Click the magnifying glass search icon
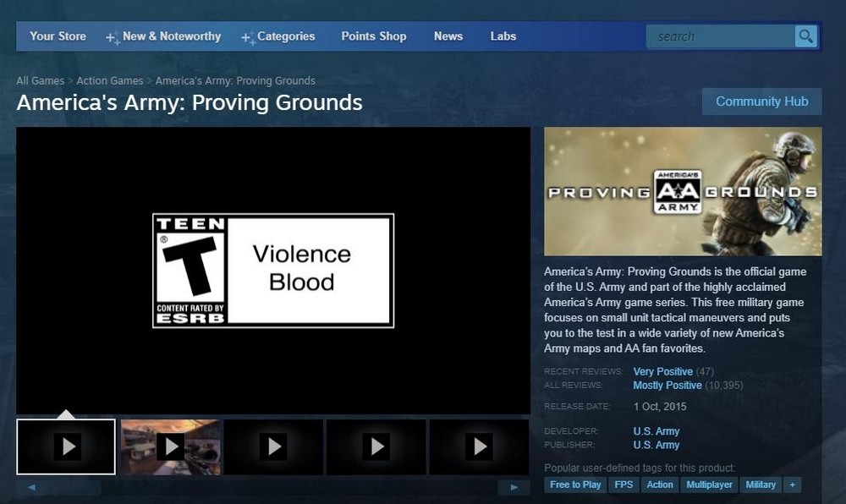The height and width of the screenshot is (504, 846). click(x=805, y=36)
